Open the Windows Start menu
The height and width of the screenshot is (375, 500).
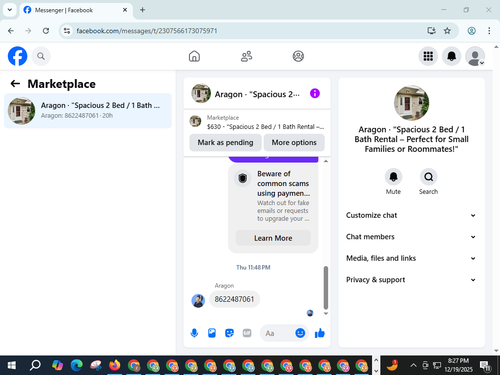coord(12,365)
